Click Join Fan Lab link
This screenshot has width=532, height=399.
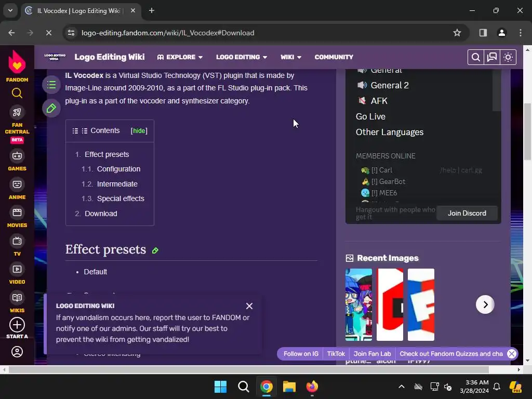pos(372,354)
